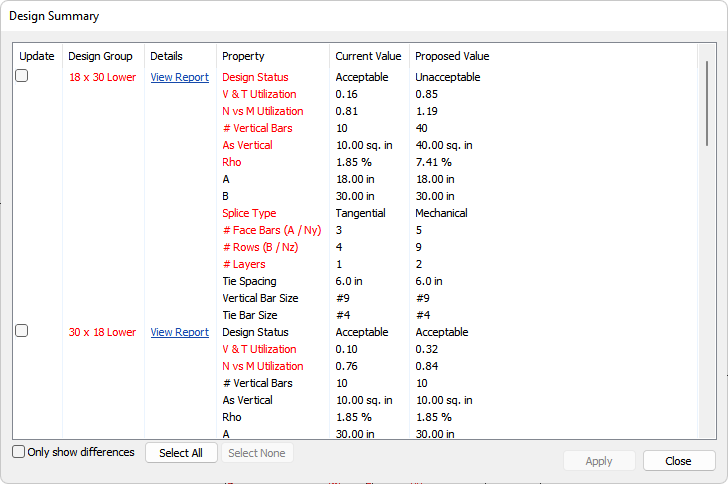Enable Only show differences checkbox
728x484 pixels.
(19, 452)
